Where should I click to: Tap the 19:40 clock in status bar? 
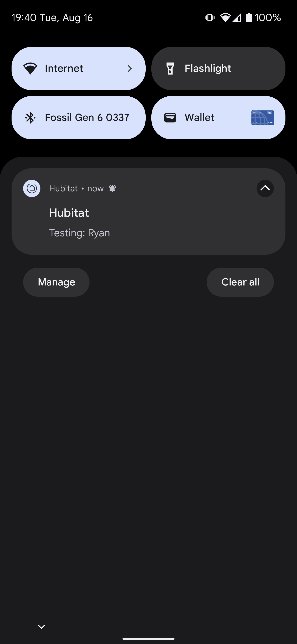click(x=24, y=18)
